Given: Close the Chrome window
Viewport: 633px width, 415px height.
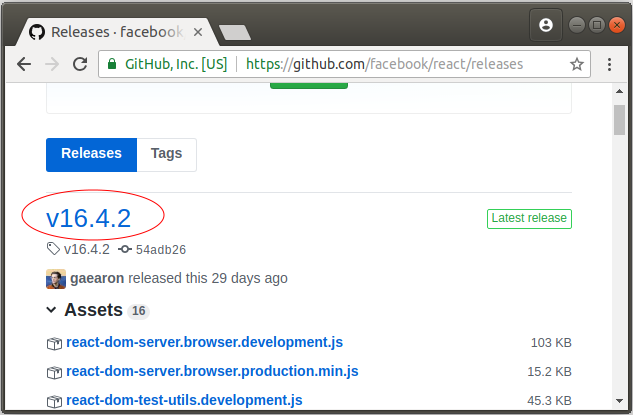Looking at the screenshot, I should tap(617, 25).
